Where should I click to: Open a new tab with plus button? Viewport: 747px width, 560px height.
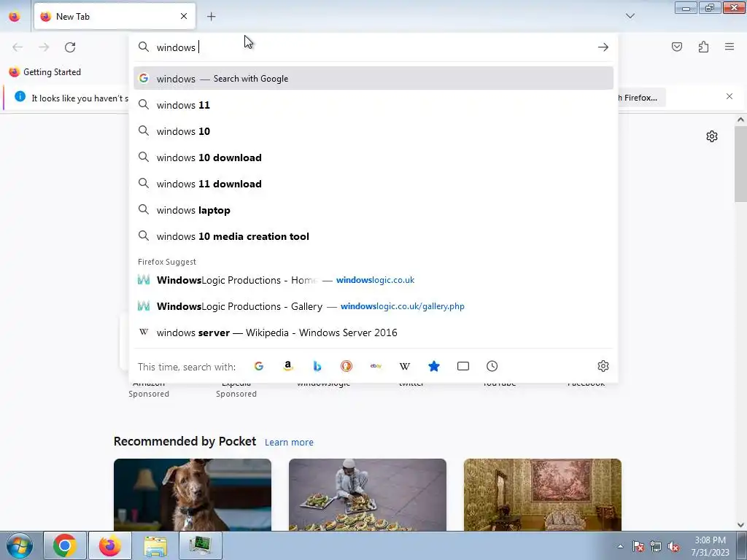click(212, 17)
